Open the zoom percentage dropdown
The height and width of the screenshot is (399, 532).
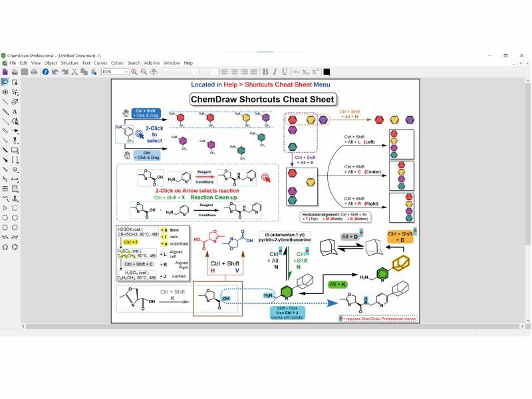(x=126, y=72)
